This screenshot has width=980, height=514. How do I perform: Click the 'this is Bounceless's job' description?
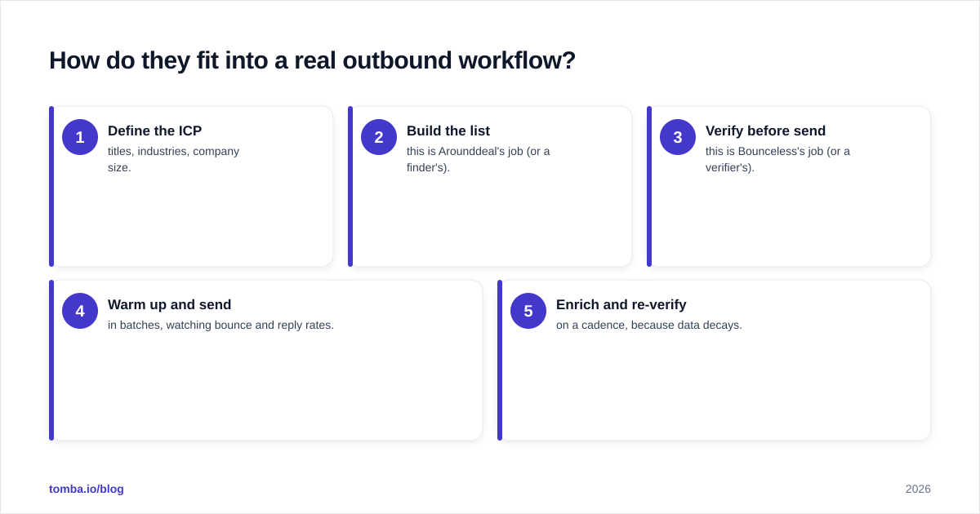click(x=777, y=159)
